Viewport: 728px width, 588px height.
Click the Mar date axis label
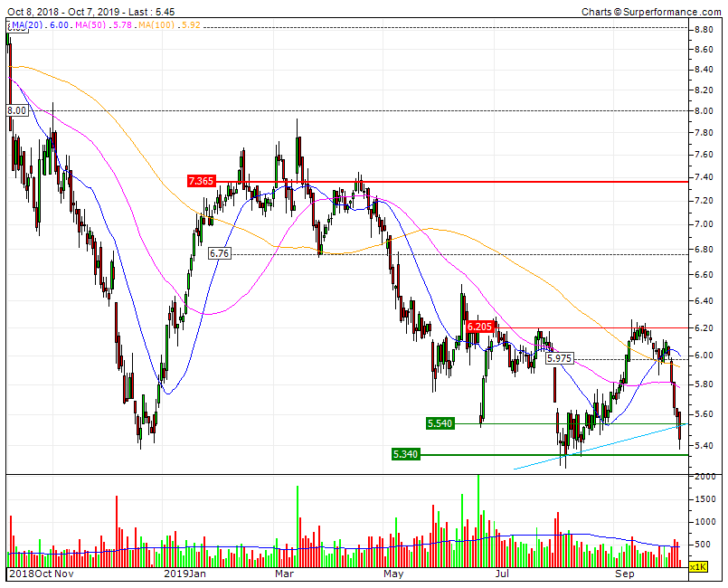click(x=284, y=574)
